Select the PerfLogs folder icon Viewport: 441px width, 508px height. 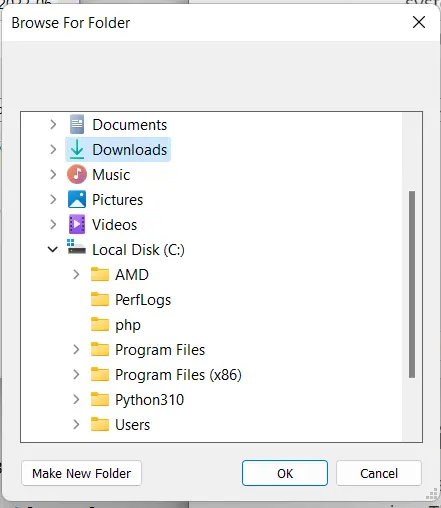(100, 299)
